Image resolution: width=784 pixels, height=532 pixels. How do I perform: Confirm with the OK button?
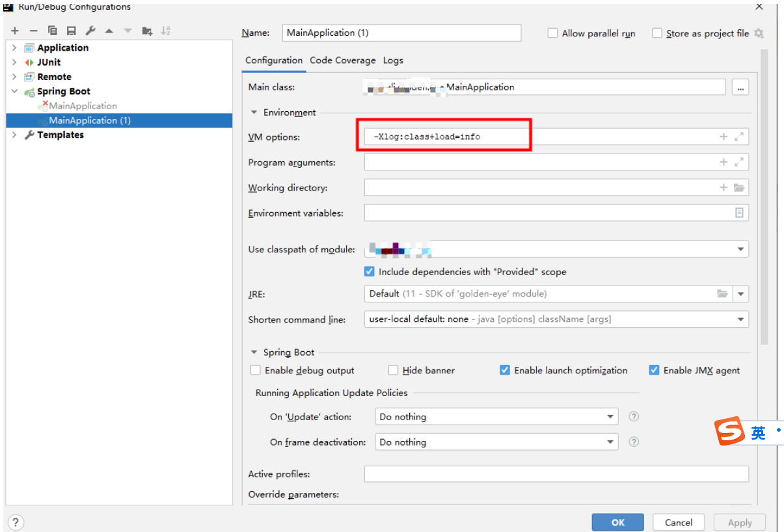click(618, 522)
